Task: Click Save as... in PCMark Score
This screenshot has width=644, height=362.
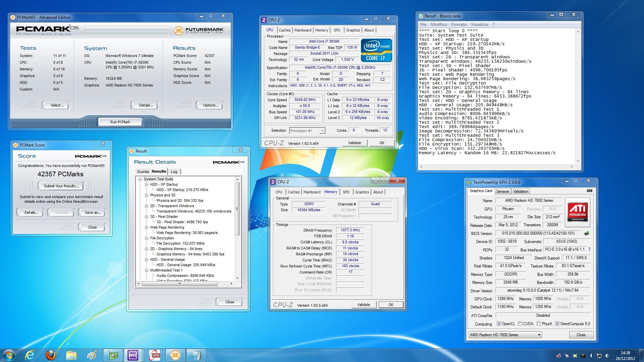Action: [x=93, y=213]
